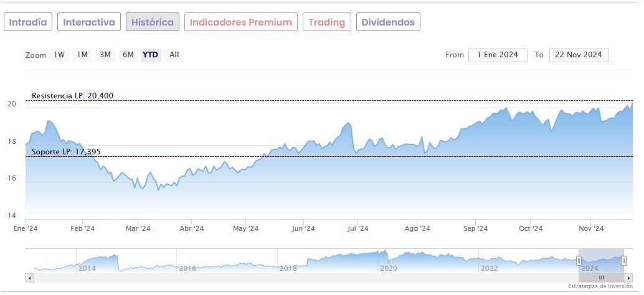Select the 1M zoom range

[x=82, y=55]
